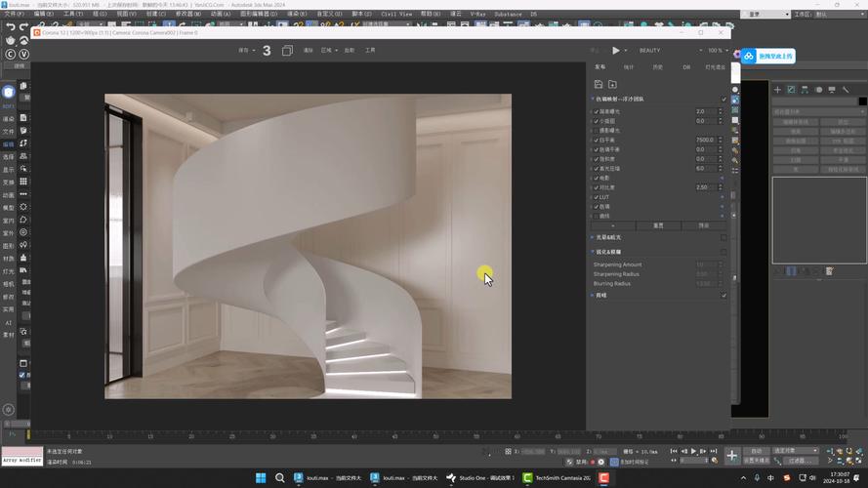Click the Corona VFB copy-to-clipboard icon
The width and height of the screenshot is (868, 488).
click(287, 50)
